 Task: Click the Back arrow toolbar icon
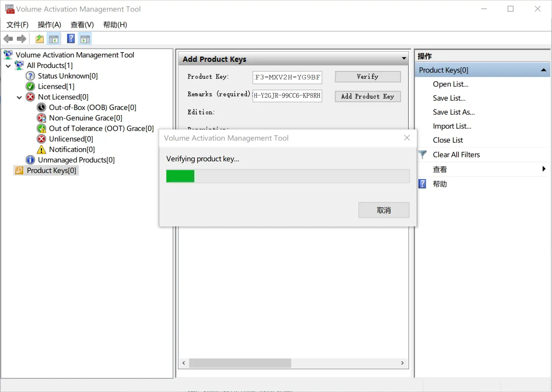click(x=8, y=39)
